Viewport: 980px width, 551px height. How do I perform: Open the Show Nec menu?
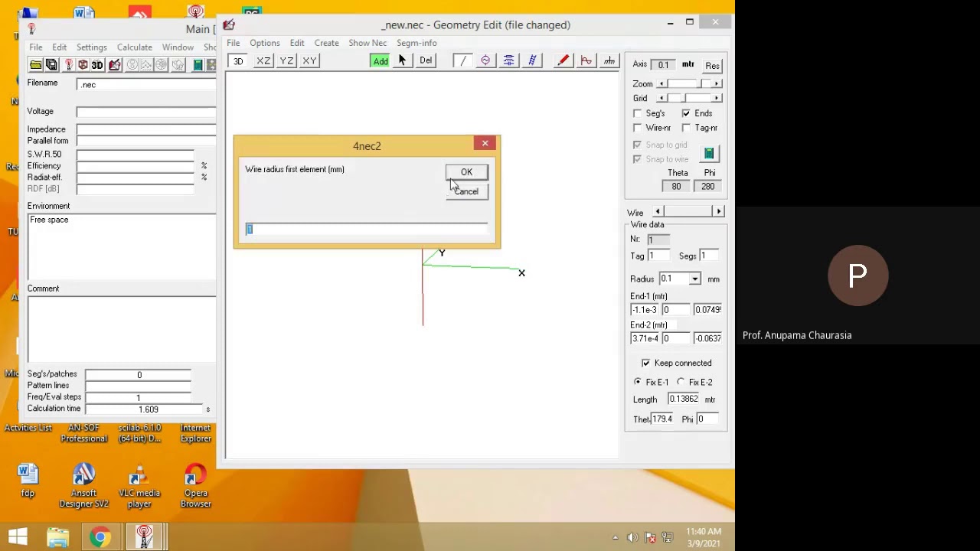pos(367,43)
